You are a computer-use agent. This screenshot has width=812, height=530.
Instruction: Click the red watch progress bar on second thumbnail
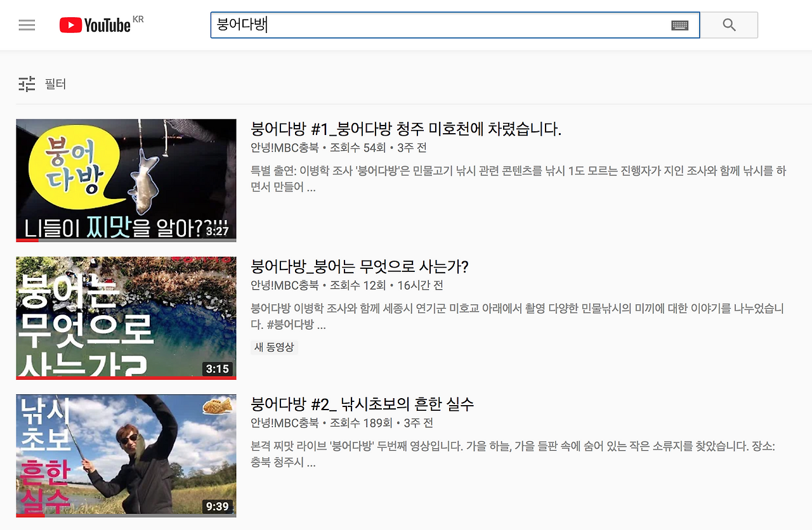coord(126,378)
